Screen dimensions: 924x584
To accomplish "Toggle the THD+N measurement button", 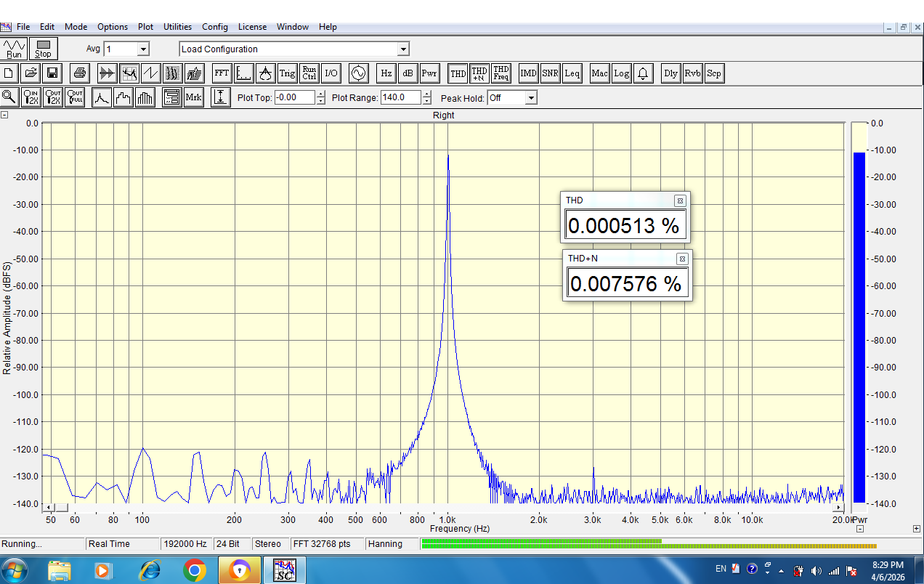I will click(479, 73).
